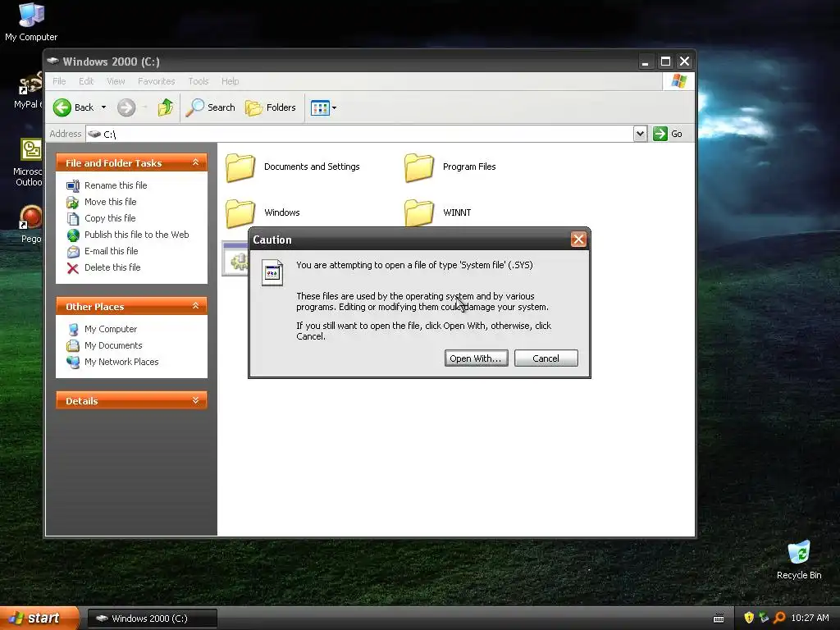Click the network tray icon
This screenshot has width=840, height=630.
pyautogui.click(x=764, y=619)
